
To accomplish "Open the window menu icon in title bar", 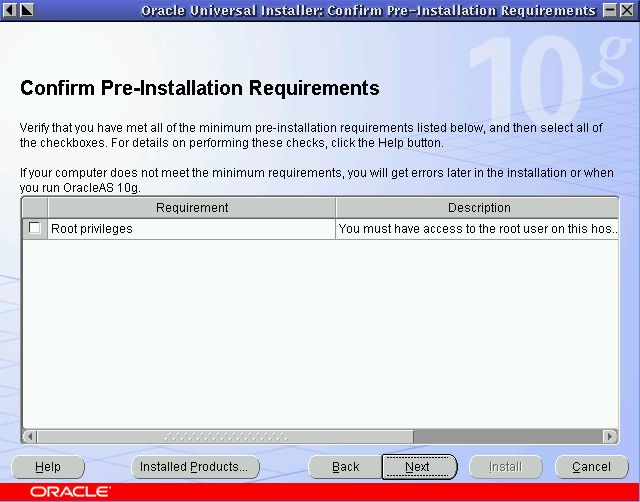I will (x=10, y=10).
